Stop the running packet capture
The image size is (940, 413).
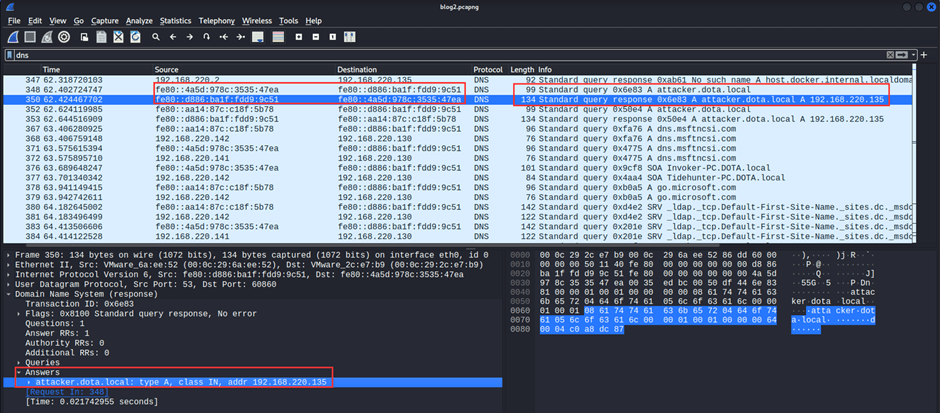tap(29, 37)
